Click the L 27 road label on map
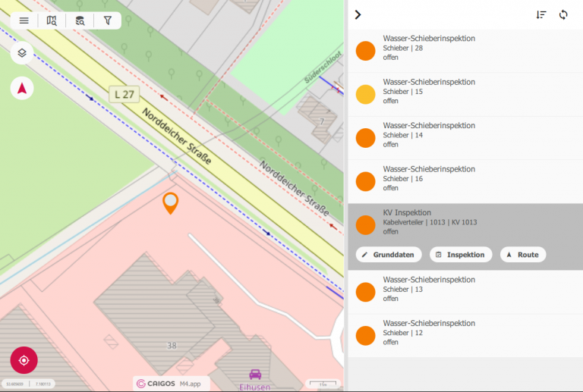Image resolution: width=583 pixels, height=392 pixels. [124, 94]
